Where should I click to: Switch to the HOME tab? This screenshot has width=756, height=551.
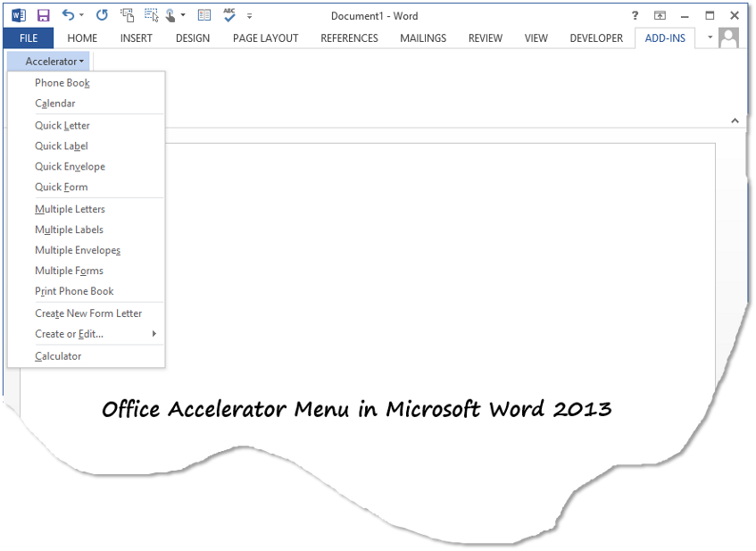tap(82, 38)
